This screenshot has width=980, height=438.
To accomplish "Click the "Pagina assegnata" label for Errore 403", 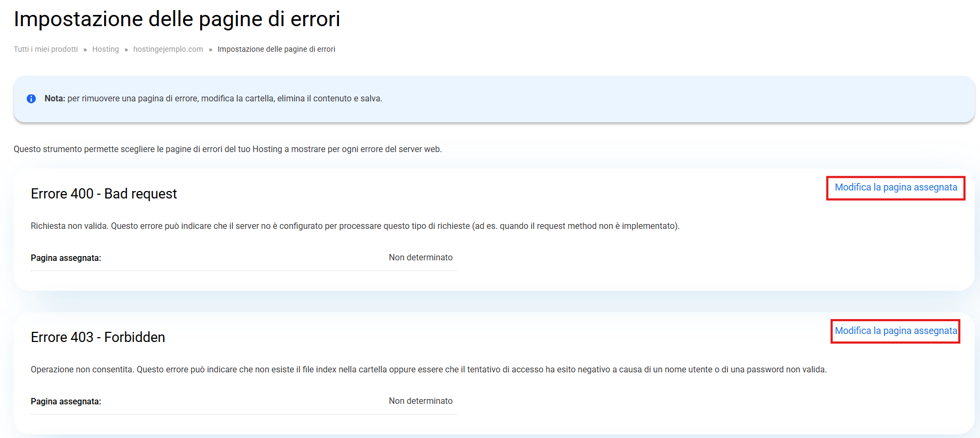I will click(66, 402).
